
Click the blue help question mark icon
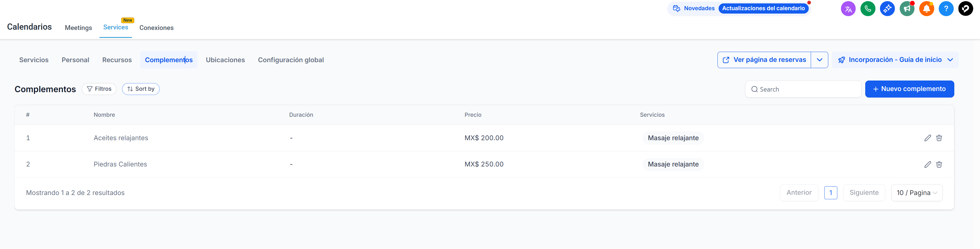click(946, 9)
